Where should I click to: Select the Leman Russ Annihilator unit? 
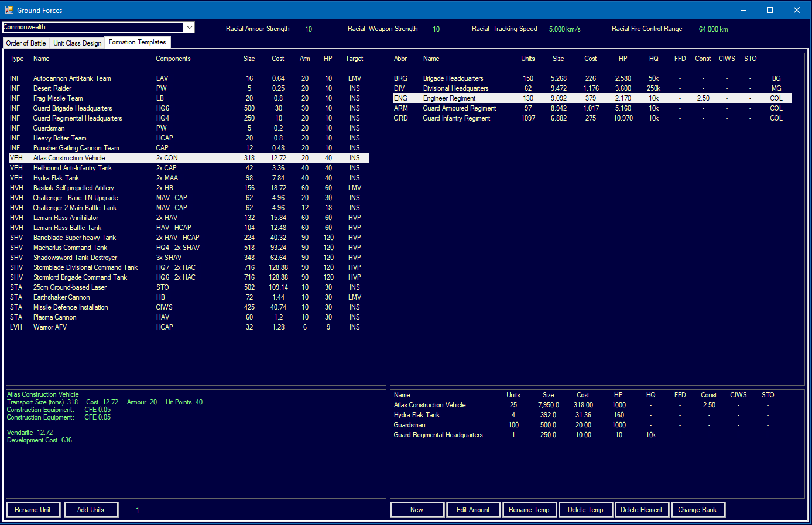[x=189, y=218]
